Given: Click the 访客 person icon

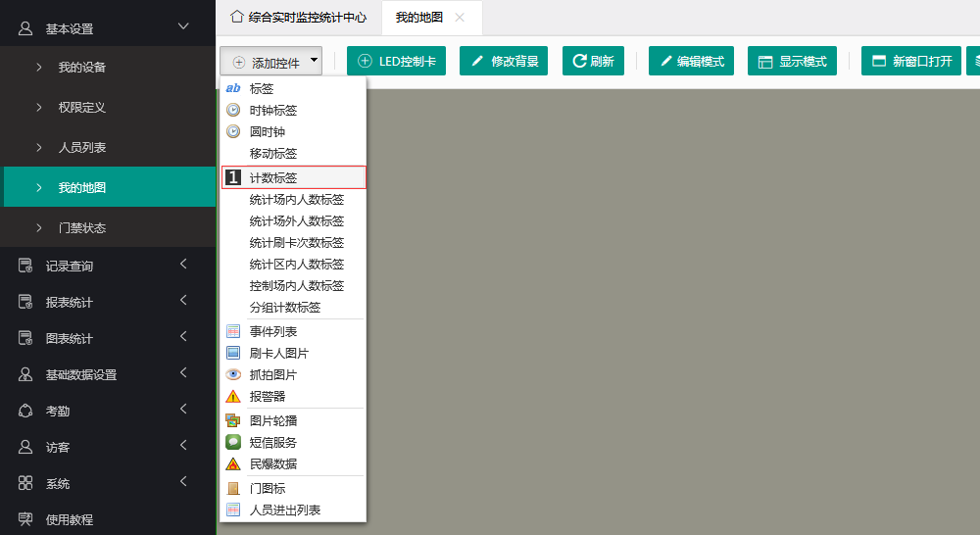Looking at the screenshot, I should coord(25,447).
